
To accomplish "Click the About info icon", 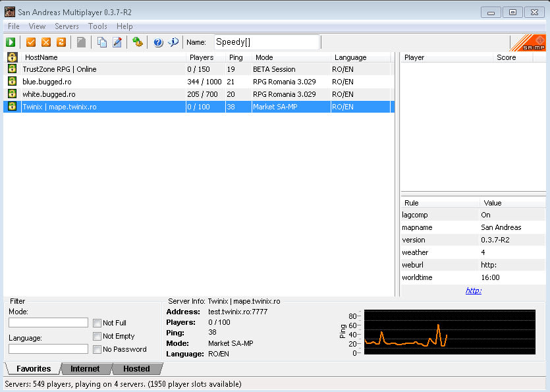I will click(x=173, y=42).
